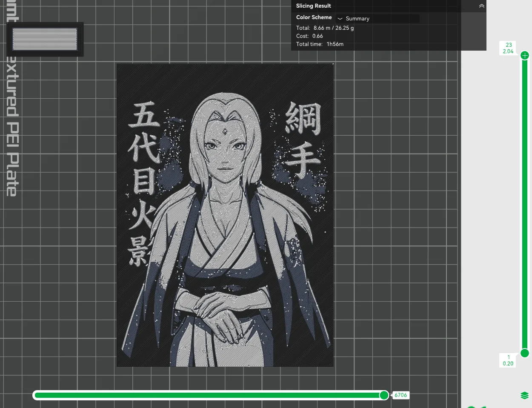Select the Tsunade portrait model on plate
Image resolution: width=532 pixels, height=408 pixels.
[x=225, y=215]
